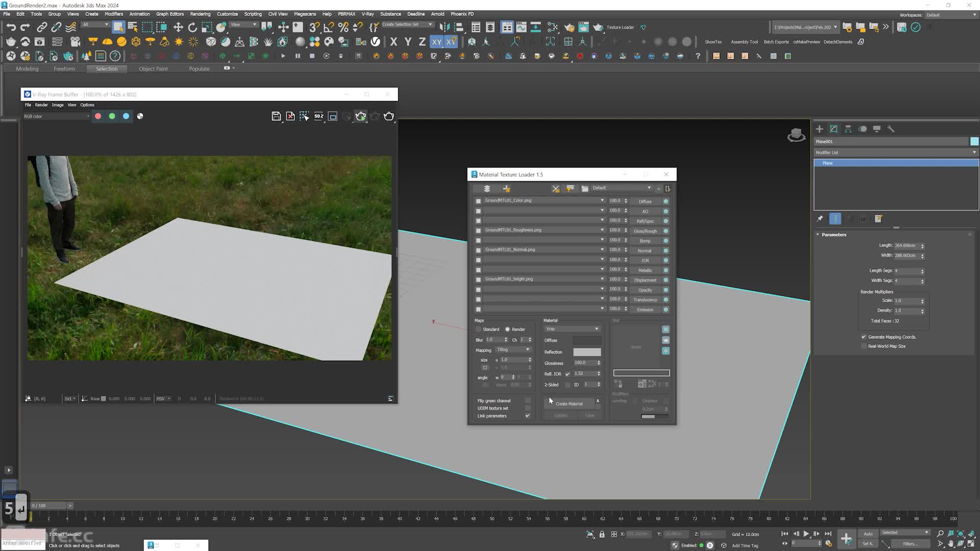The width and height of the screenshot is (980, 551).
Task: Click the filter funnel icon in Texture Loader
Action: click(570, 189)
